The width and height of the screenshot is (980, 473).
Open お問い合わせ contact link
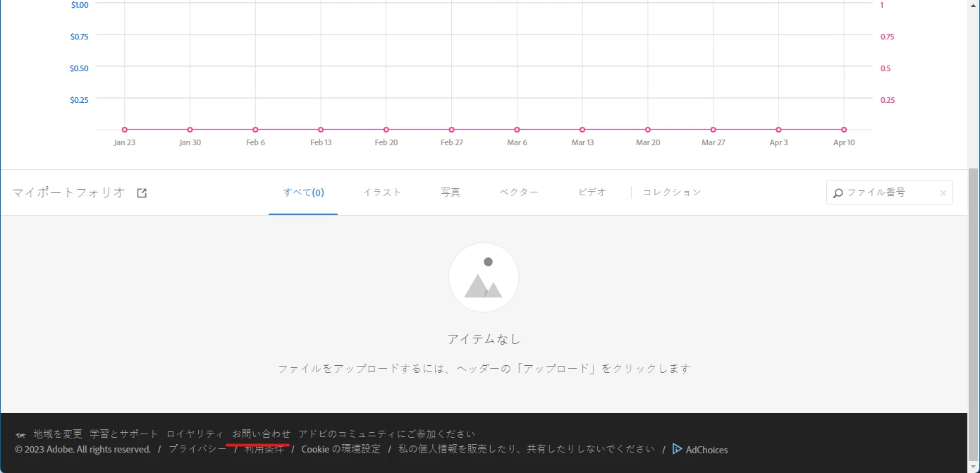pos(261,434)
